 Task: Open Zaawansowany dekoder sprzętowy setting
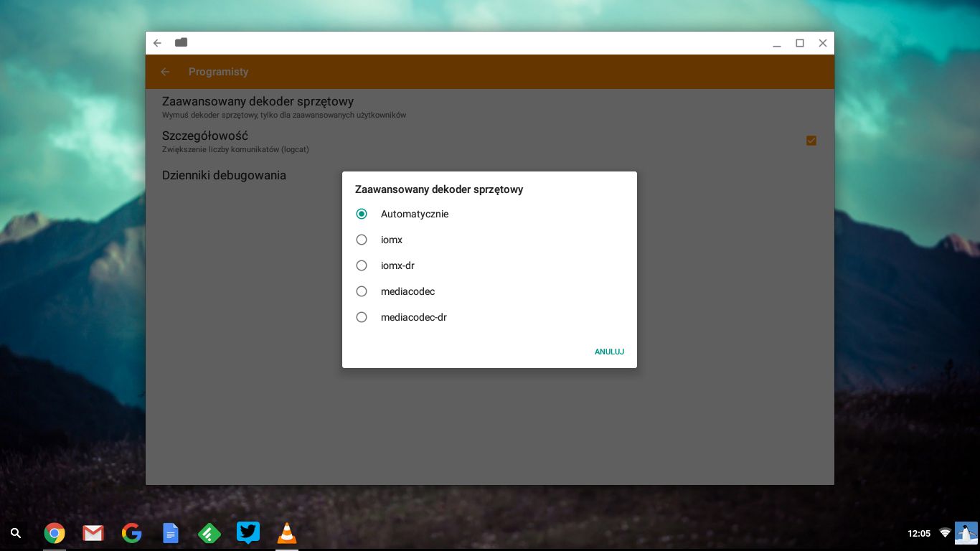pyautogui.click(x=490, y=107)
